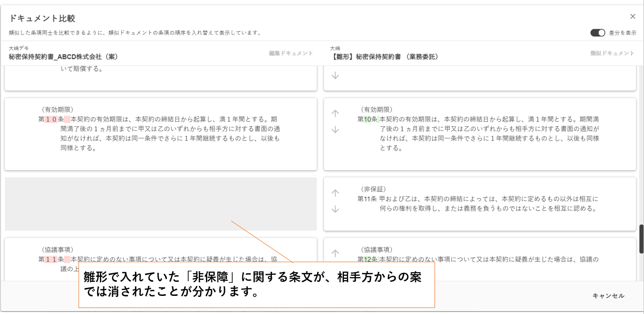Viewport: 644px width, 314px height.
Task: Close the ドキュメント比較 dialog
Action: (x=633, y=17)
